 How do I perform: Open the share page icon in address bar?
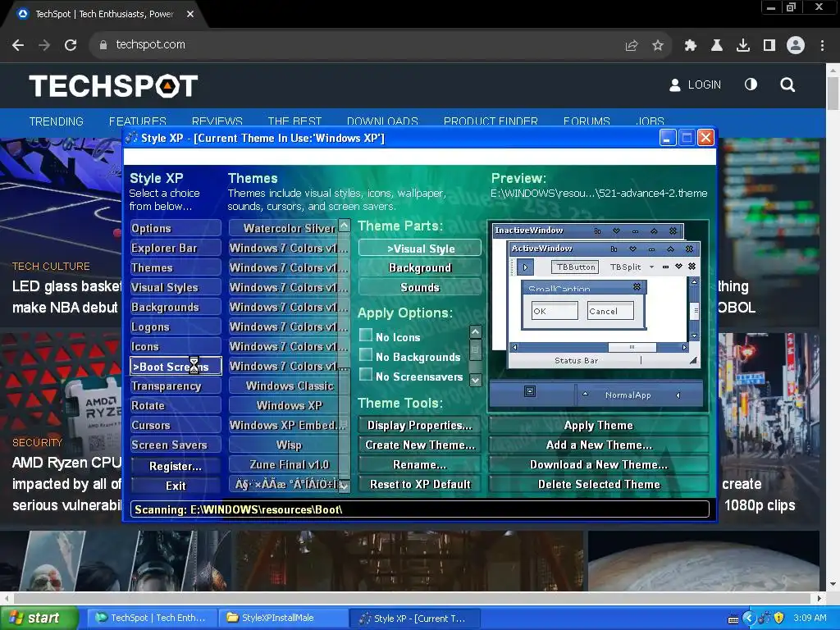[632, 46]
